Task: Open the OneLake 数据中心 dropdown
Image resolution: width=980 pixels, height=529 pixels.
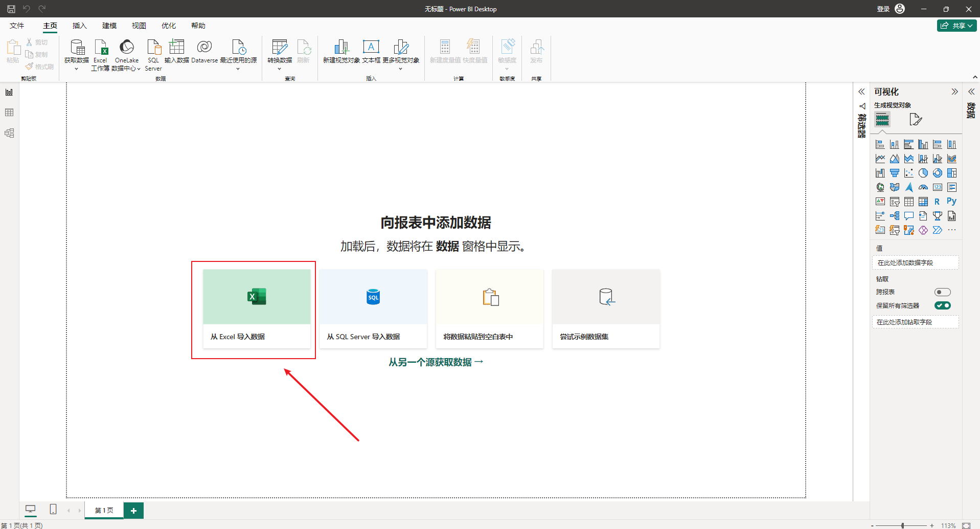Action: [126, 55]
